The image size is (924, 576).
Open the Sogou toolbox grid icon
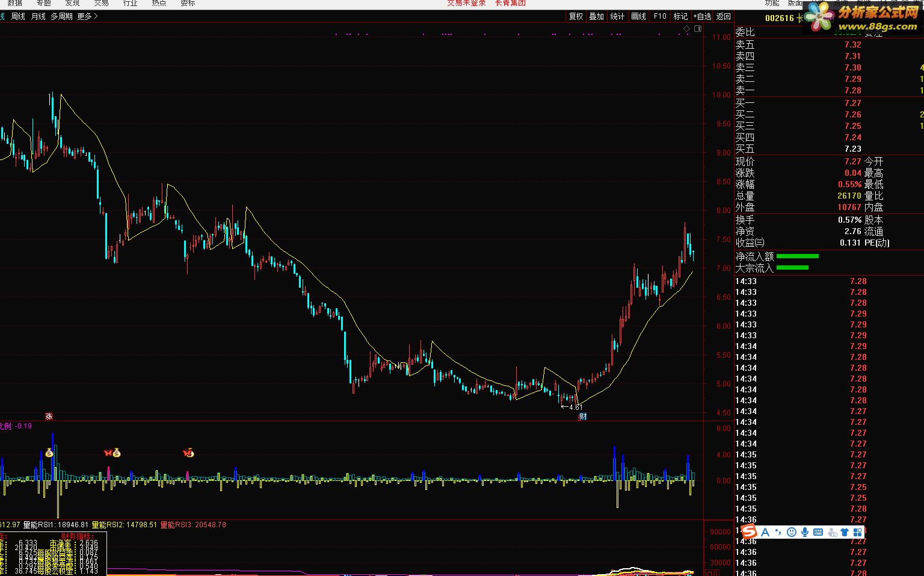[x=857, y=532]
